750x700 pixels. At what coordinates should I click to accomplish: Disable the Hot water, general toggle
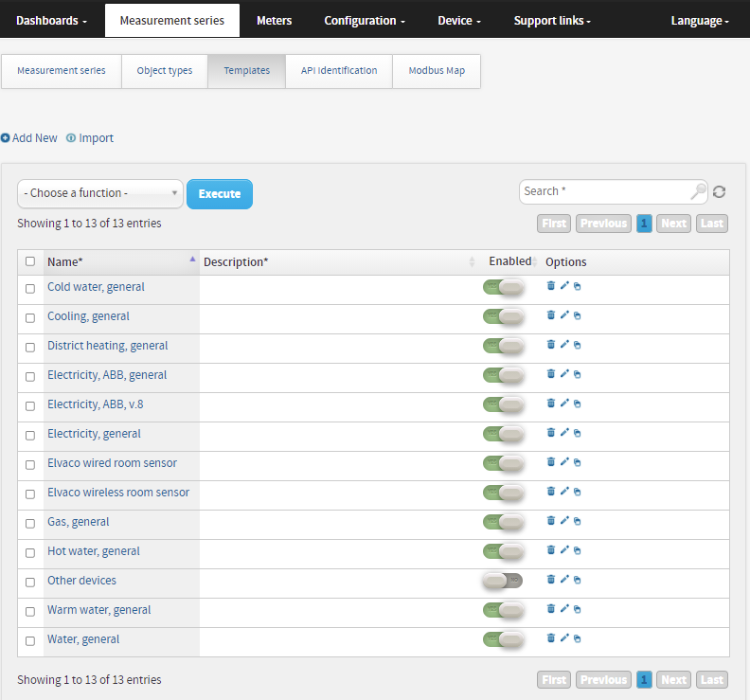click(503, 551)
